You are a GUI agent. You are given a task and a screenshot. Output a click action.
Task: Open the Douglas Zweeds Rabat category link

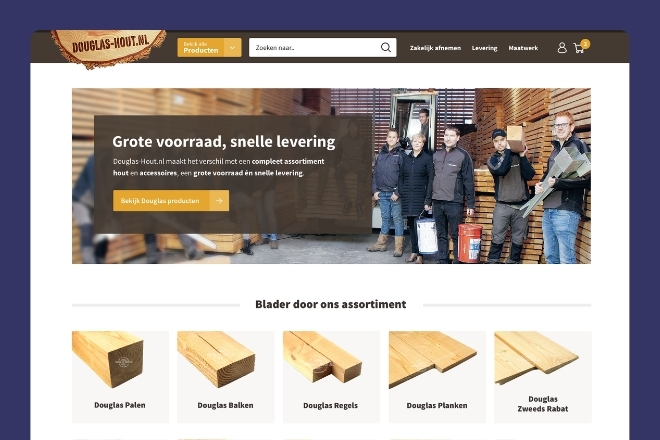coord(543,404)
